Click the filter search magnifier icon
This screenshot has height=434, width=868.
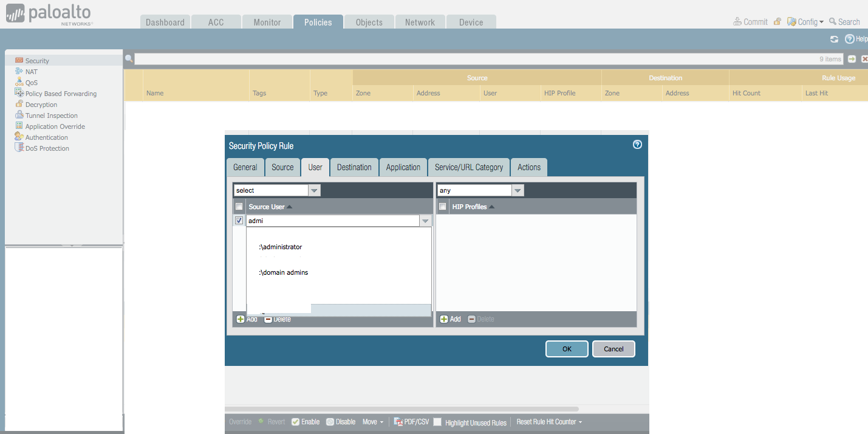pos(129,59)
